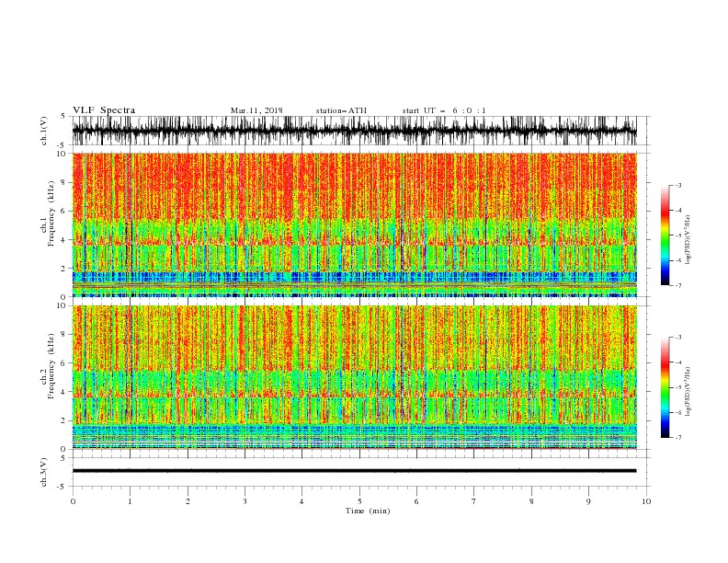Click the "Time (min)" x-axis label
The width and height of the screenshot is (728, 563).
pyautogui.click(x=368, y=511)
